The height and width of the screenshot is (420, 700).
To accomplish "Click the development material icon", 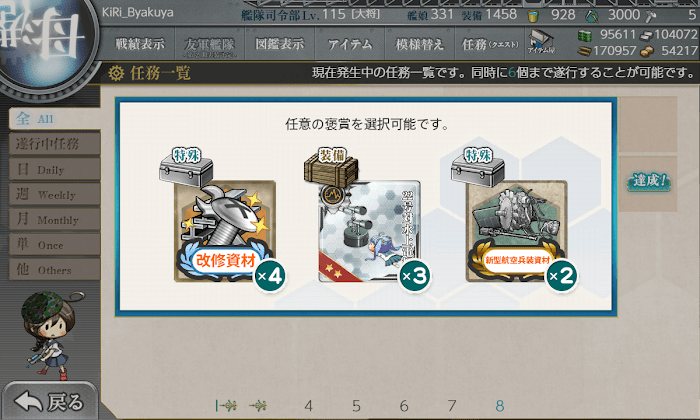I will click(592, 16).
